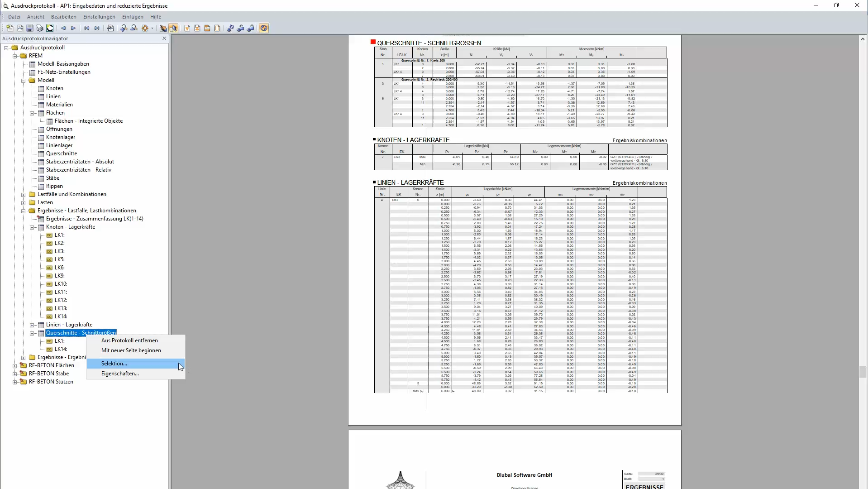Print the current protocol
The image size is (868, 489).
[x=39, y=28]
